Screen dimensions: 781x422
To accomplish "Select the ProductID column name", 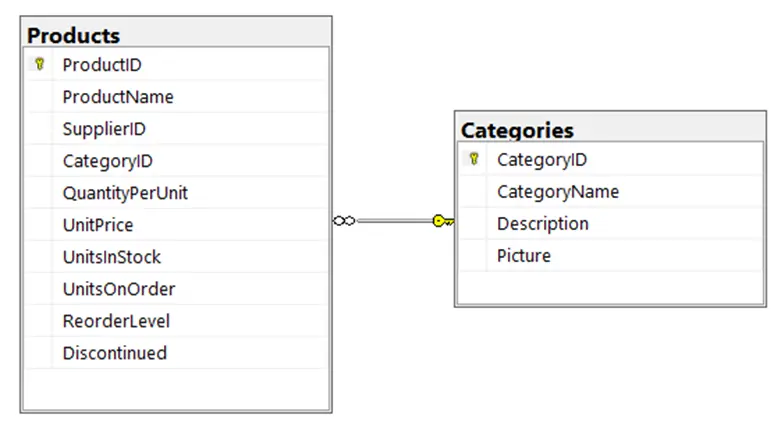I will click(x=102, y=65).
